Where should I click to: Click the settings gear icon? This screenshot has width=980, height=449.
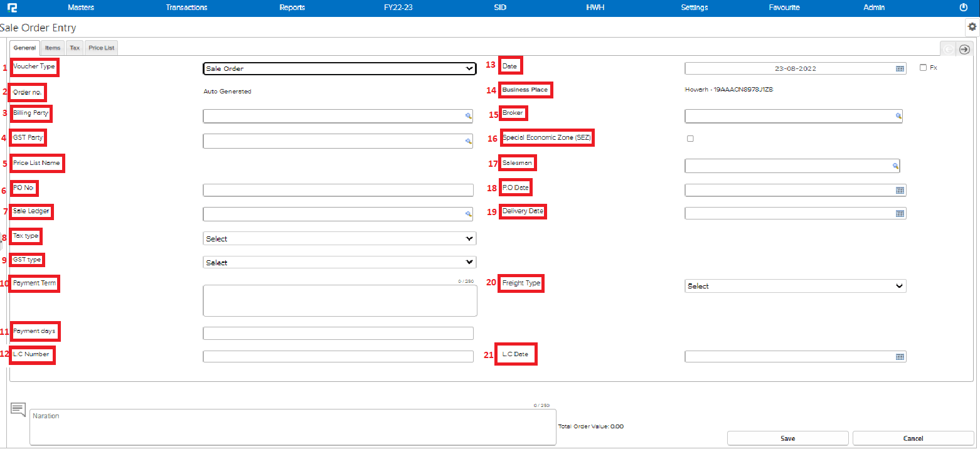click(x=971, y=27)
